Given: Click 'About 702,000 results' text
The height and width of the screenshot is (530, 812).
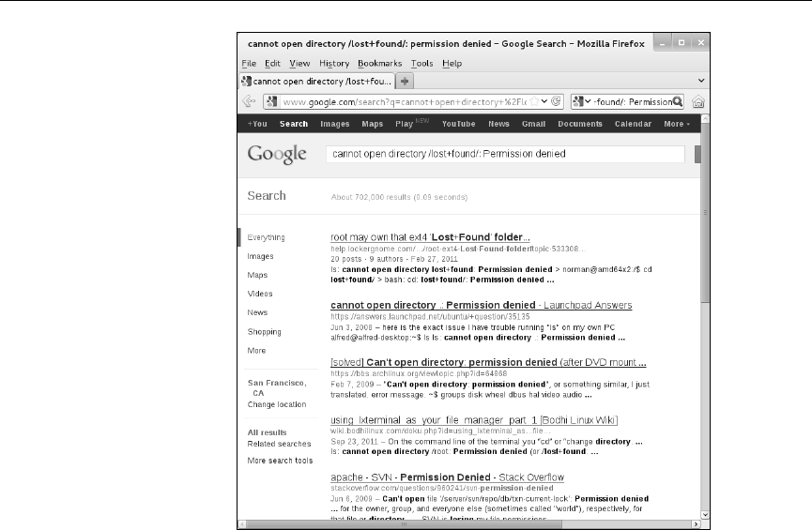Looking at the screenshot, I should tap(399, 197).
